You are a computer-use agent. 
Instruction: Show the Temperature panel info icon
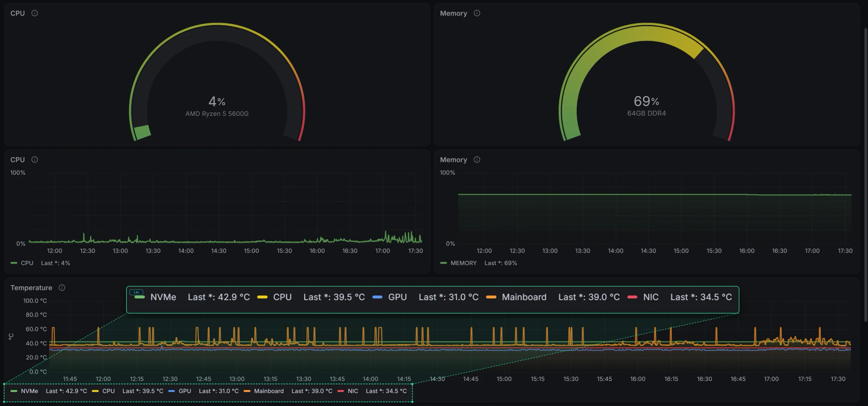[x=62, y=288]
